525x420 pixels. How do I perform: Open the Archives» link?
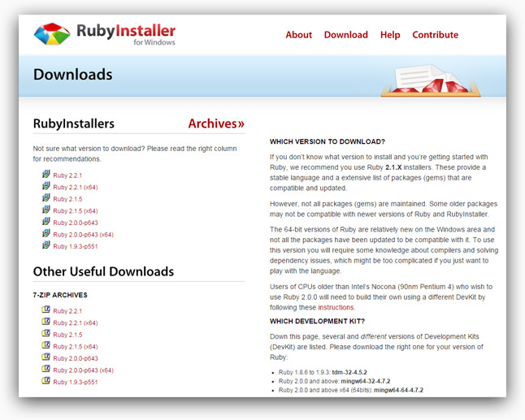(x=216, y=123)
